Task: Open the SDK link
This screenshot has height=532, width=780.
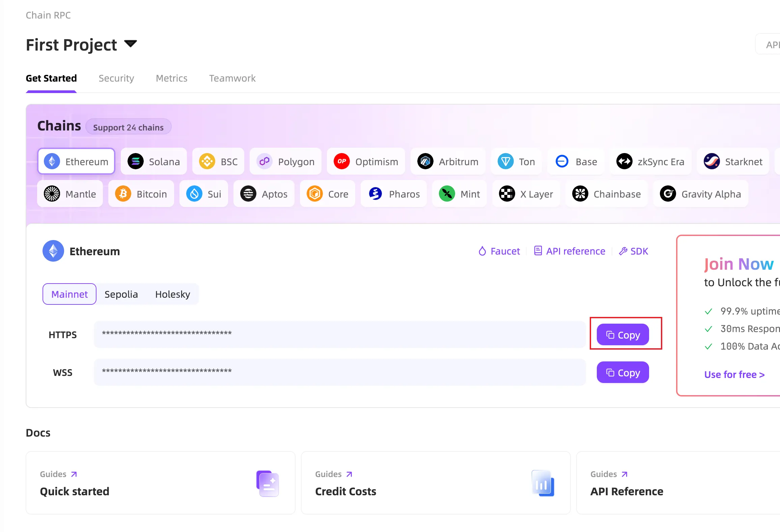Action: 633,251
